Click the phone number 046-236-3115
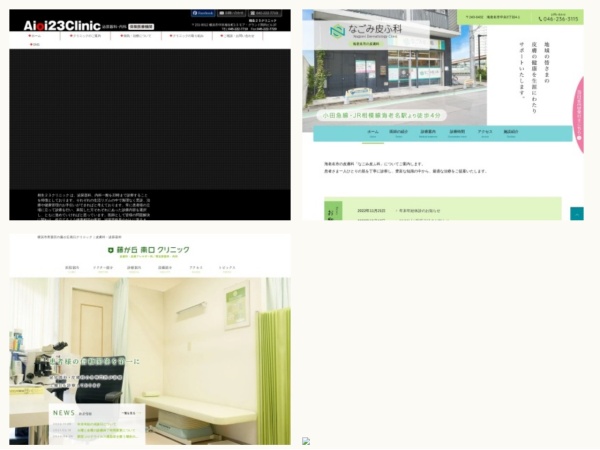 coord(561,19)
